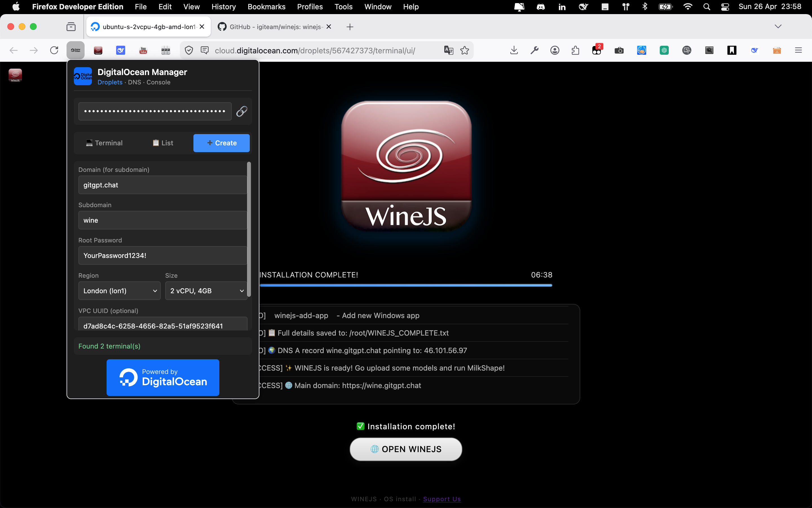812x508 pixels.
Task: Focus the Domain field containing gitgpt.chat
Action: 163,185
